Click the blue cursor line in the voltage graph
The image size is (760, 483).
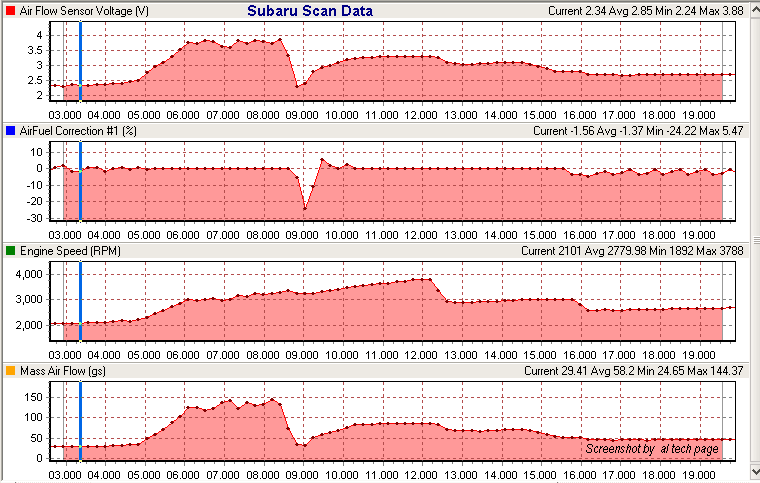click(x=80, y=60)
